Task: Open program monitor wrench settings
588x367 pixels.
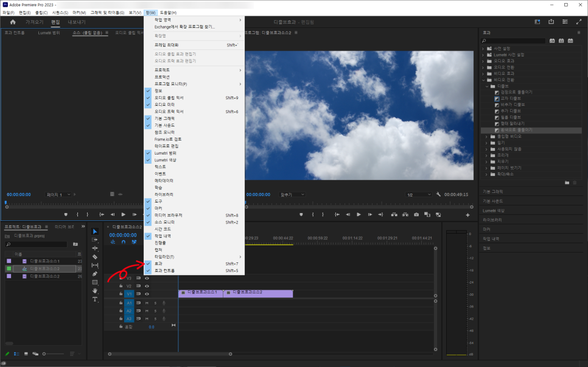Action: (438, 194)
